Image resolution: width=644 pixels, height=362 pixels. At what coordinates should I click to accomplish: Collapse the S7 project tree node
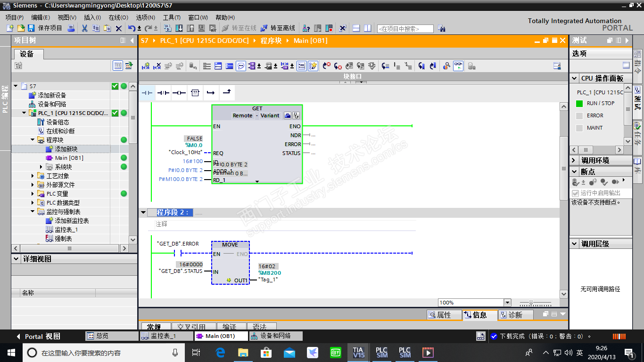[16, 86]
